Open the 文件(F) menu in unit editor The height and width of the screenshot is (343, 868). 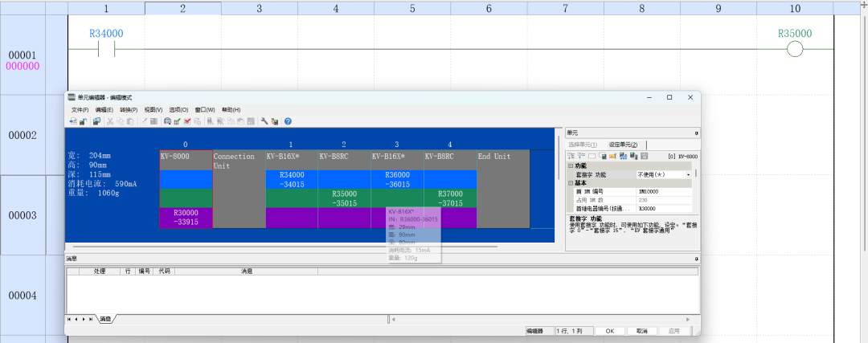pos(80,109)
